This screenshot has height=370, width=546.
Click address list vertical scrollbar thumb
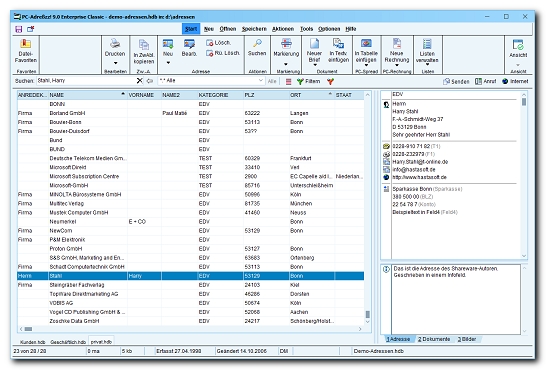(x=368, y=314)
